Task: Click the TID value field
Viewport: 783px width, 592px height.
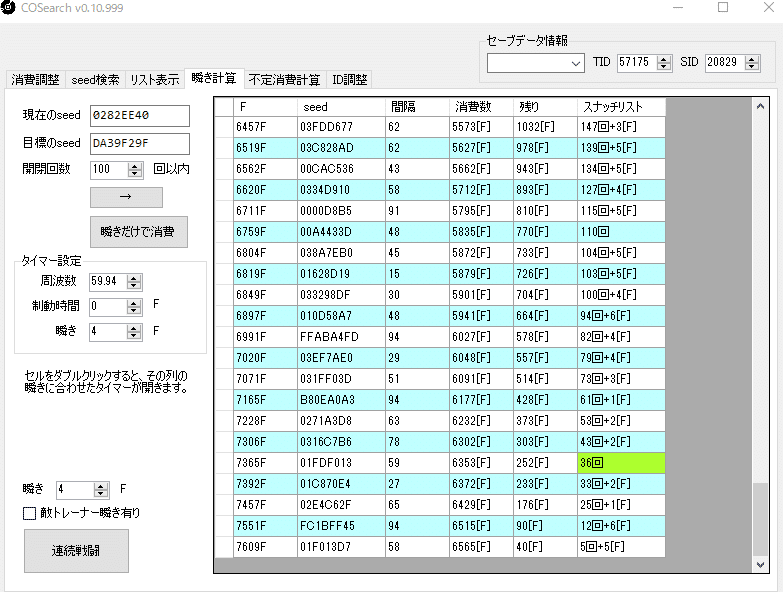Action: (x=637, y=62)
